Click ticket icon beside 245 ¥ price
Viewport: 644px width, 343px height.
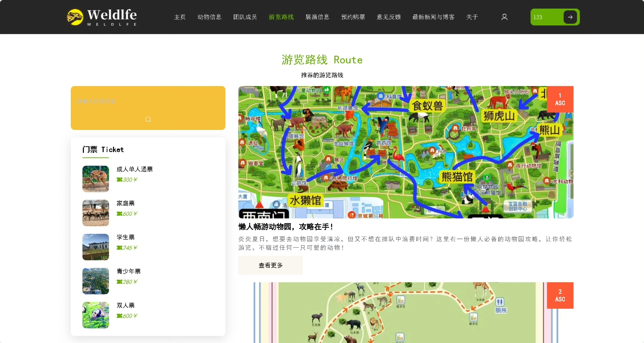pyautogui.click(x=119, y=248)
